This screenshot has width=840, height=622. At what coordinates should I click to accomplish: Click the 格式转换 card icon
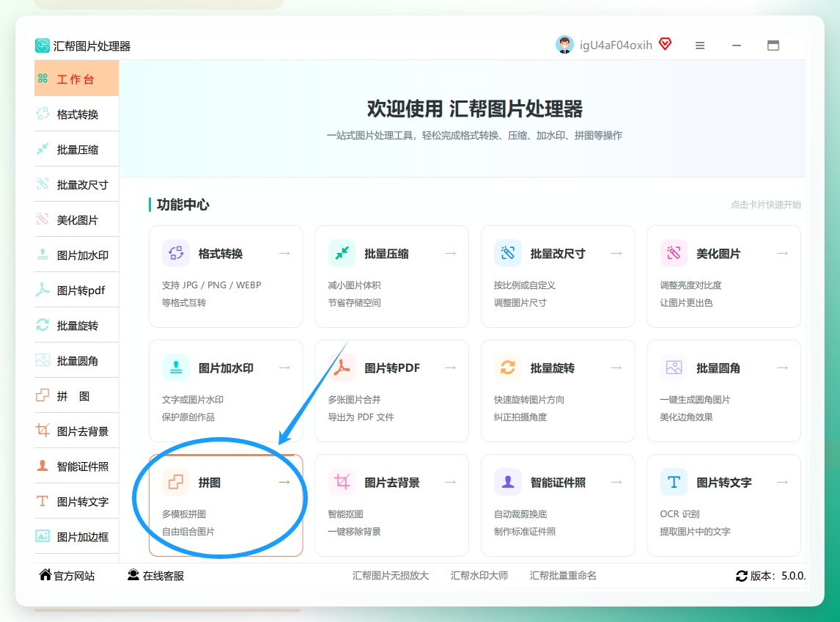click(176, 253)
